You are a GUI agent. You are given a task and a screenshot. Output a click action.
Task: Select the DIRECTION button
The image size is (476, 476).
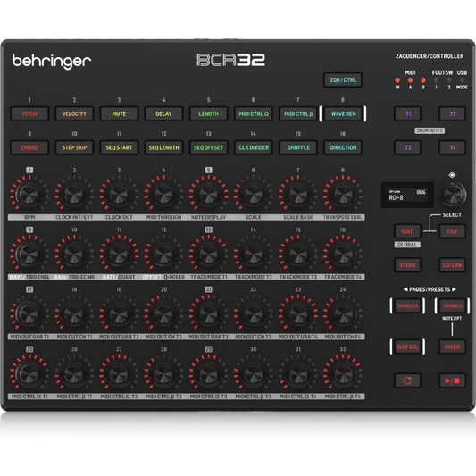point(343,147)
